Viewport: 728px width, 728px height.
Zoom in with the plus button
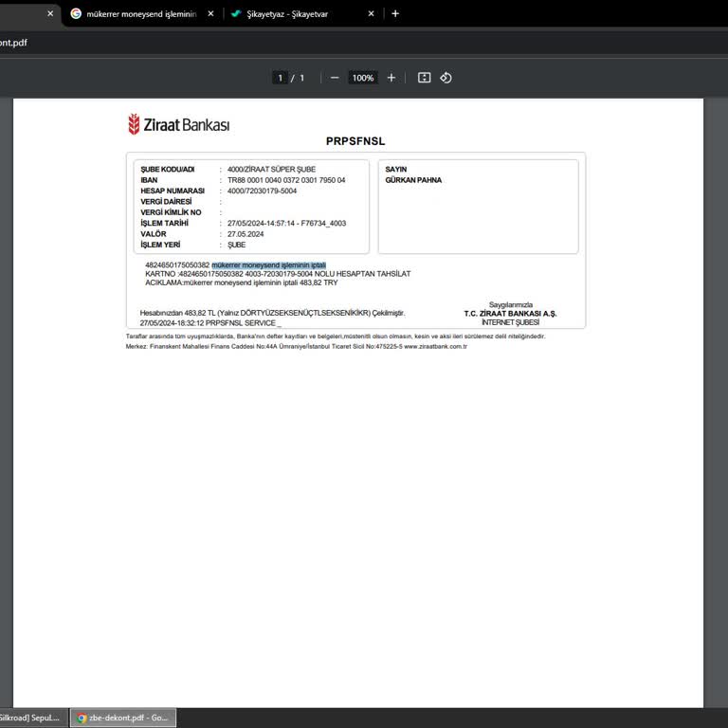391,78
